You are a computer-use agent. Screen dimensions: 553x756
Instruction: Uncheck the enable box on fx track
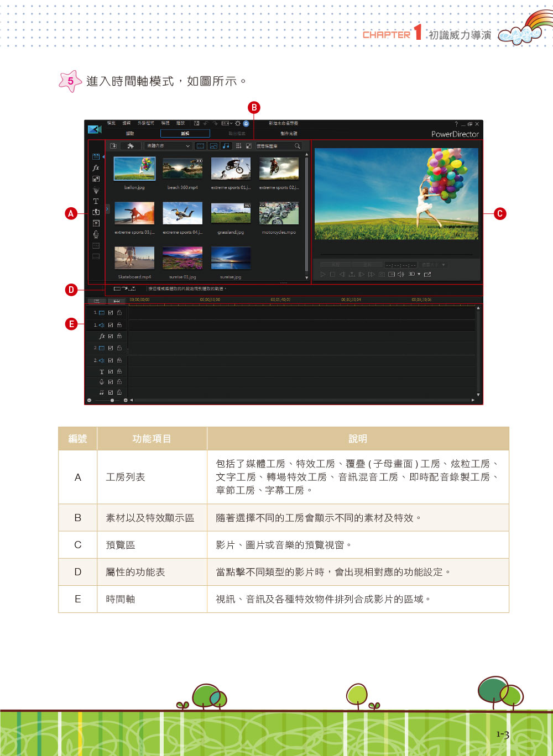tap(111, 336)
